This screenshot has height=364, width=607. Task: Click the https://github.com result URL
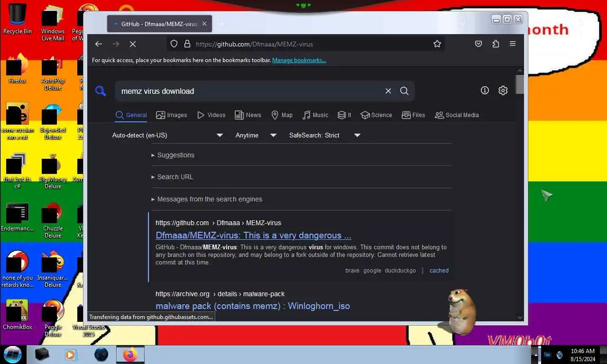tap(218, 223)
